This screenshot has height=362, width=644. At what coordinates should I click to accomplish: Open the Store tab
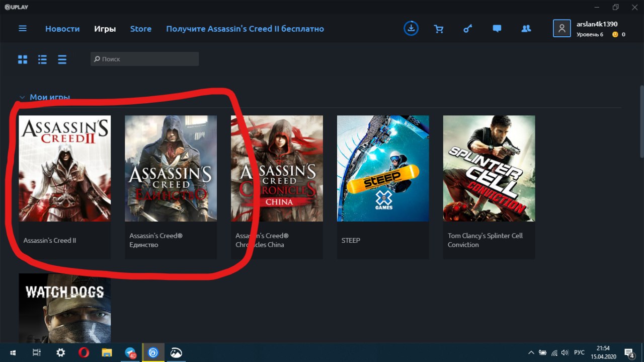coord(141,29)
